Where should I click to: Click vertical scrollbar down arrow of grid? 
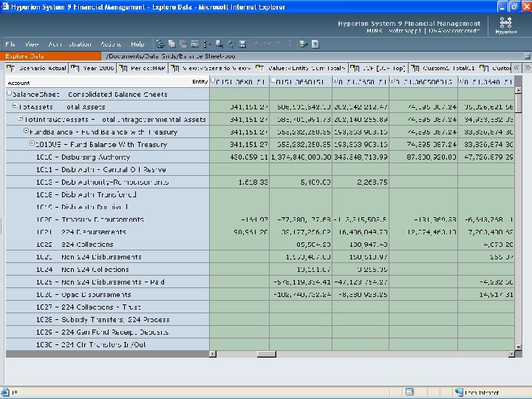(x=518, y=347)
